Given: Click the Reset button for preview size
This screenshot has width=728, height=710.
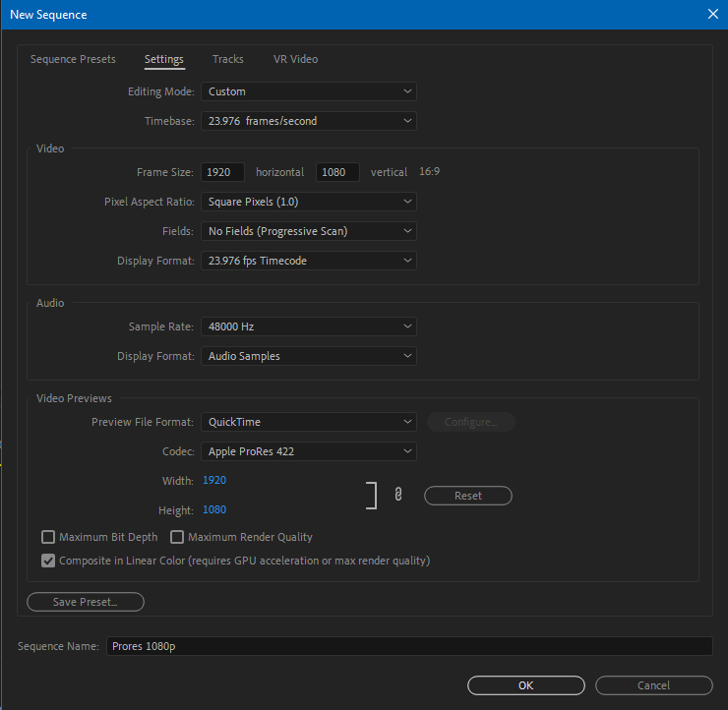Looking at the screenshot, I should [x=468, y=496].
